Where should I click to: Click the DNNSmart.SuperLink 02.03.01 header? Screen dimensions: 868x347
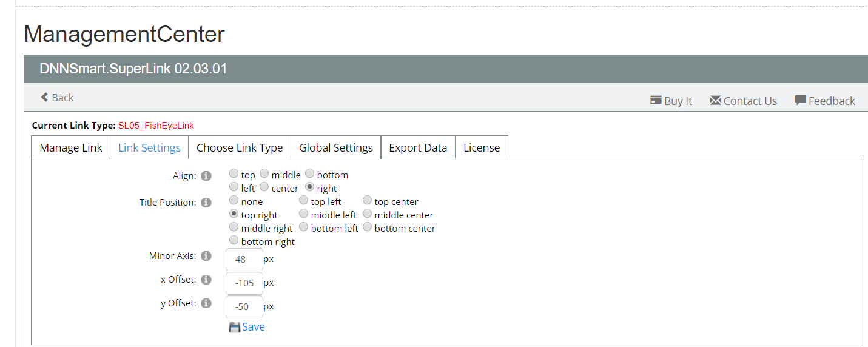(133, 69)
